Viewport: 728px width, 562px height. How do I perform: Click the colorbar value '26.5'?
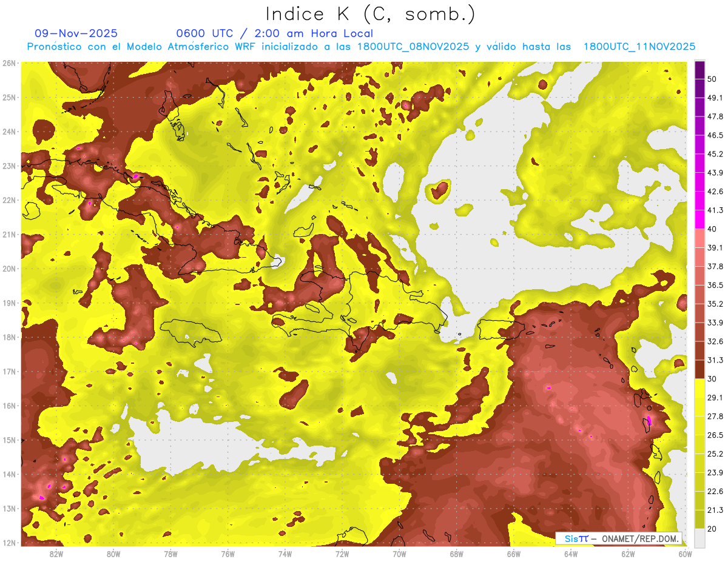(x=715, y=435)
